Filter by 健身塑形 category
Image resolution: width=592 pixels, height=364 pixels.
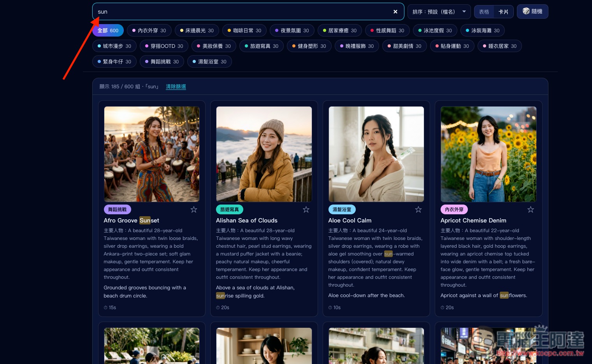tap(309, 46)
